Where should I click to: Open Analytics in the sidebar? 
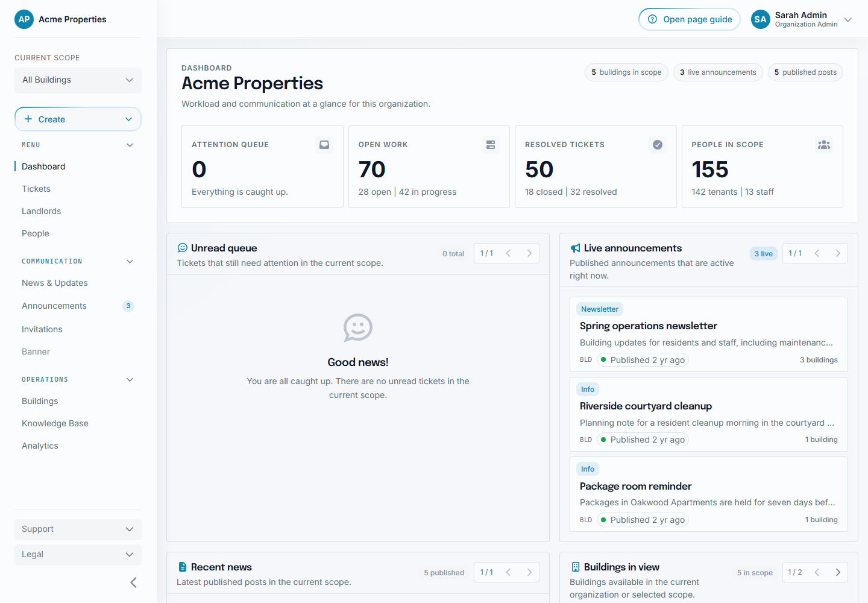pos(40,446)
